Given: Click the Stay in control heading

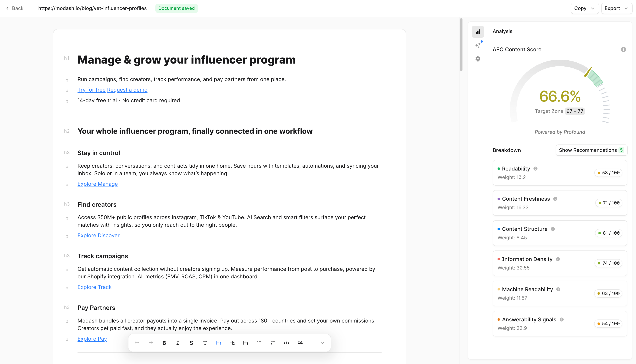Looking at the screenshot, I should [x=99, y=153].
